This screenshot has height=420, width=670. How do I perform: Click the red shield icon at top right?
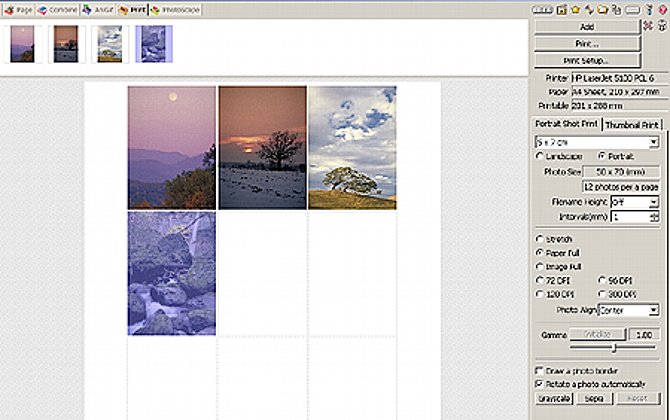click(x=663, y=9)
